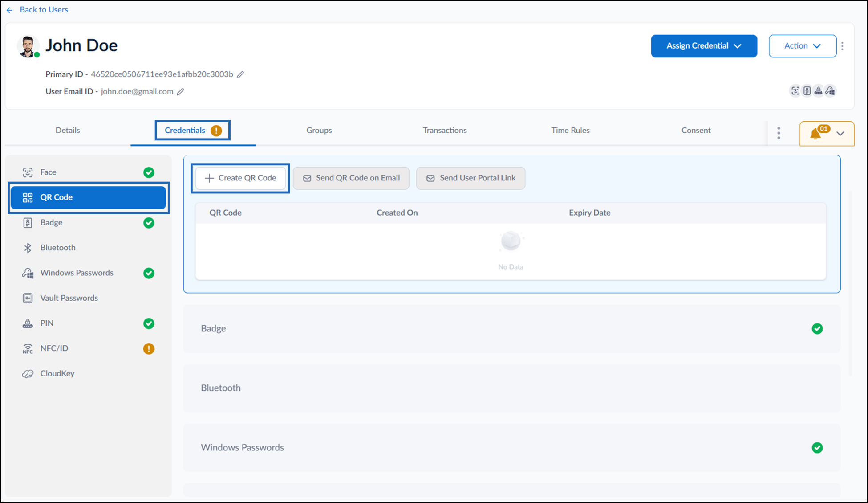
Task: Click the Windows password icon in header
Action: click(x=830, y=91)
